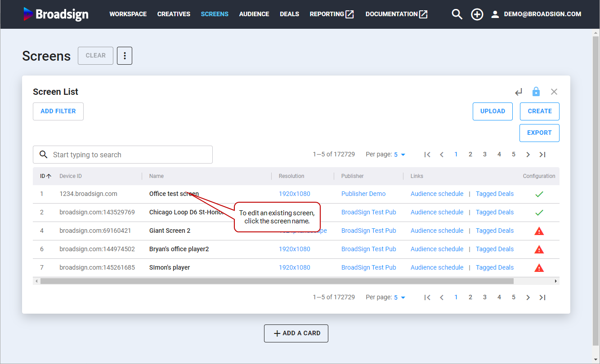The height and width of the screenshot is (364, 600).
Task: Go to first page in bottom pagination
Action: click(427, 297)
